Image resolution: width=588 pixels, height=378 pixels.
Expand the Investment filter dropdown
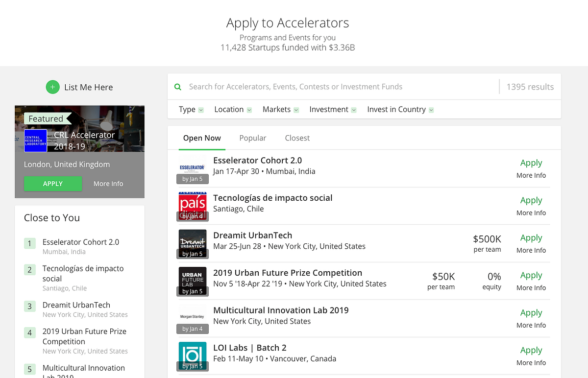pos(333,110)
